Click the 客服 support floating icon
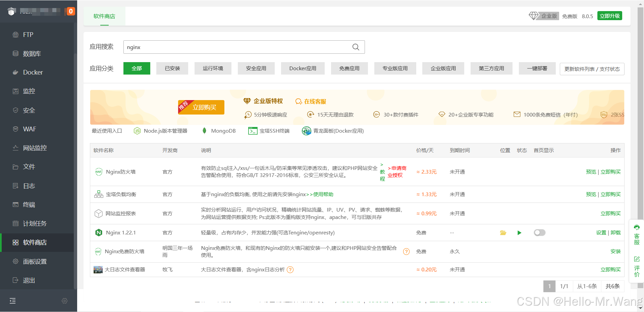The image size is (644, 312). pyautogui.click(x=637, y=234)
